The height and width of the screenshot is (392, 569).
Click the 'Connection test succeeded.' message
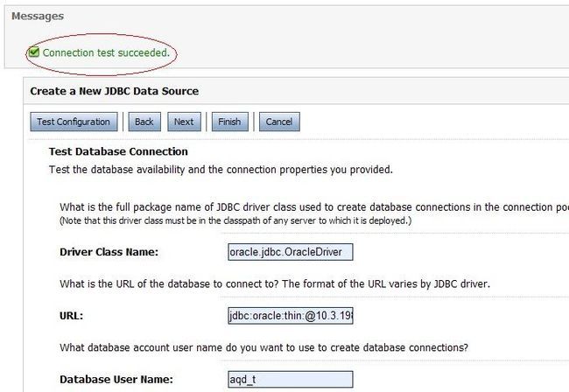point(106,52)
